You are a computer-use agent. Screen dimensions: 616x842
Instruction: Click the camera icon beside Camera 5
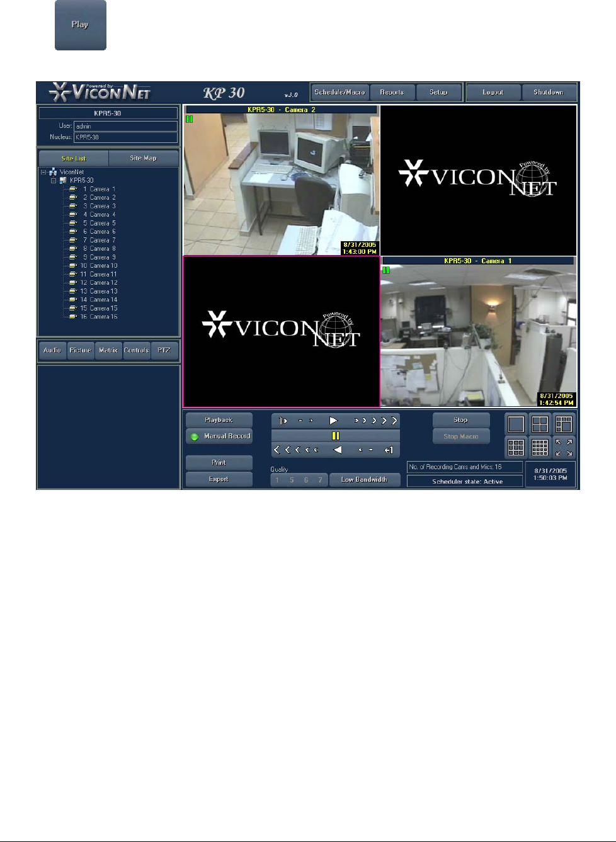click(73, 223)
